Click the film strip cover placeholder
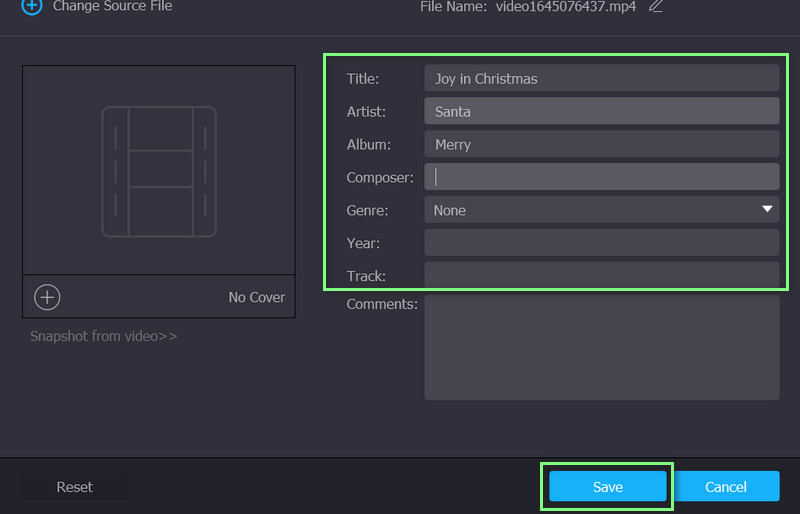This screenshot has height=514, width=800. pyautogui.click(x=159, y=170)
